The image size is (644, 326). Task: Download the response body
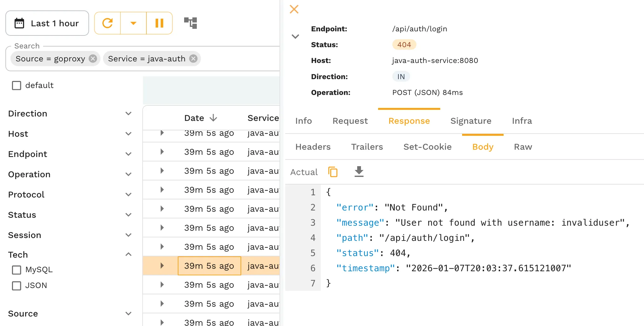pyautogui.click(x=358, y=172)
